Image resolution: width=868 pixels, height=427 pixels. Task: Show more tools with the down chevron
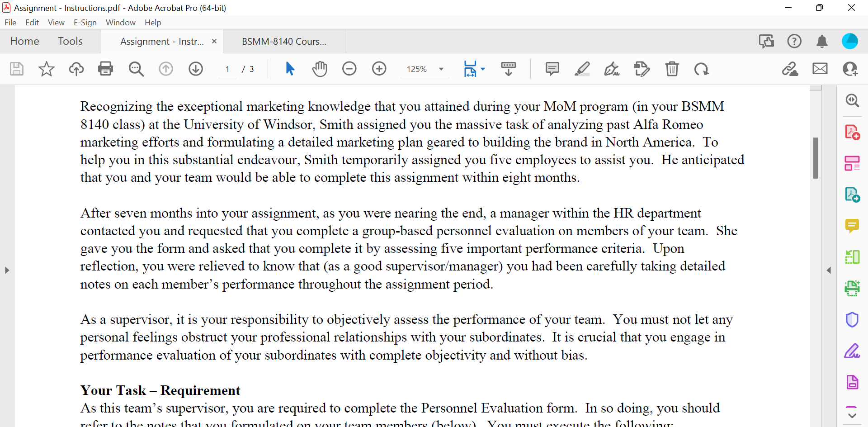[852, 415]
